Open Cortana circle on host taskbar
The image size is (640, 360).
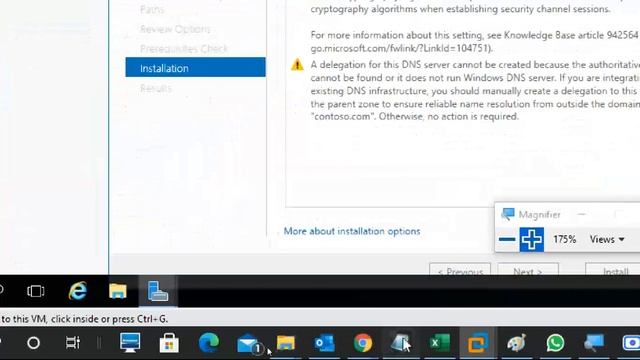pos(33,343)
